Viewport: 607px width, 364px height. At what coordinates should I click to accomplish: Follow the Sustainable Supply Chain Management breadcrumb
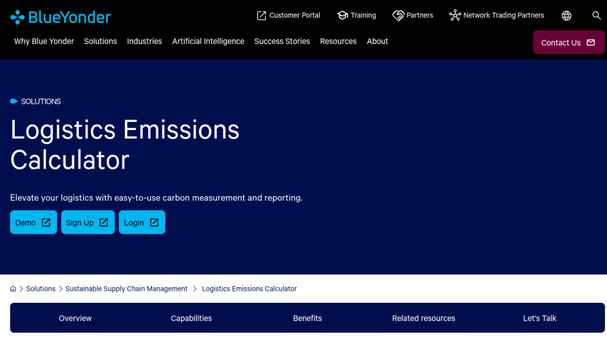pos(127,289)
